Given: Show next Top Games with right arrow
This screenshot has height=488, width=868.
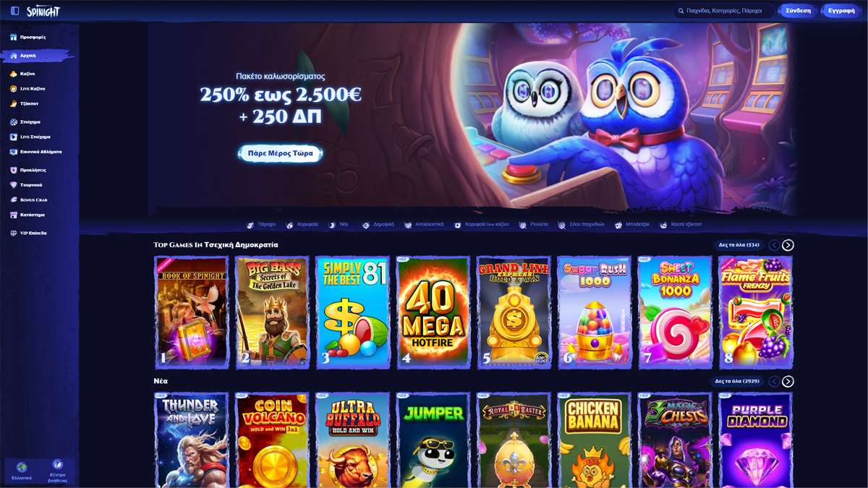Looking at the screenshot, I should pos(788,245).
